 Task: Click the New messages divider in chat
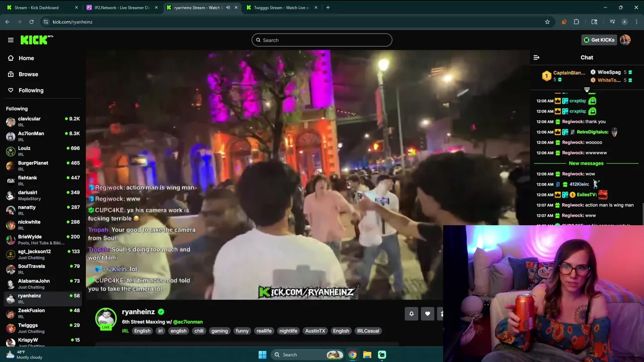point(586,163)
